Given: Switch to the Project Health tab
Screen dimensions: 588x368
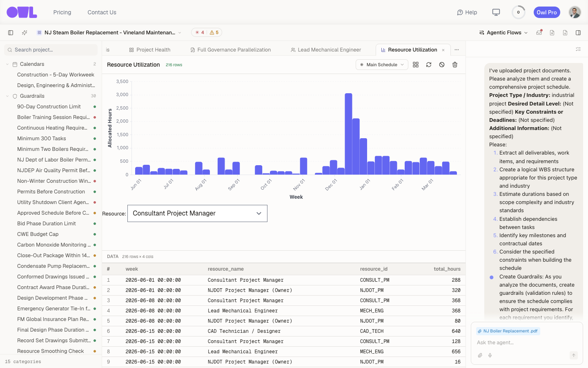Looking at the screenshot, I should tap(149, 50).
